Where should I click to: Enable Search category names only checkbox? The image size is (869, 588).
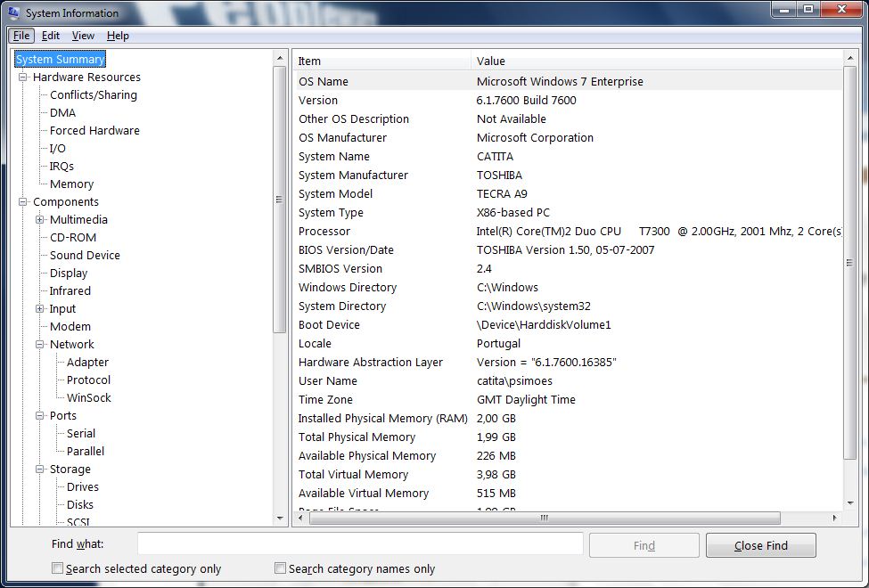[x=281, y=568]
